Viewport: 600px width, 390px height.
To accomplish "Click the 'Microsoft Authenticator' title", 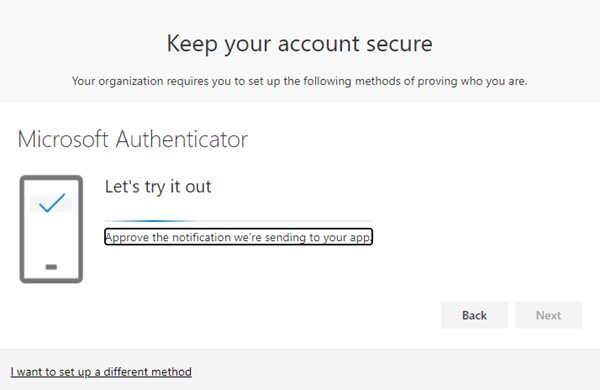I will [133, 139].
